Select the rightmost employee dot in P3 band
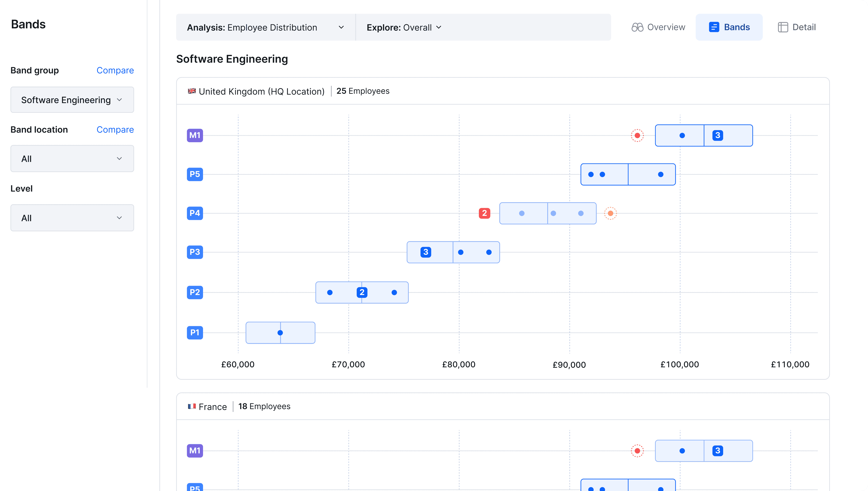 click(489, 252)
